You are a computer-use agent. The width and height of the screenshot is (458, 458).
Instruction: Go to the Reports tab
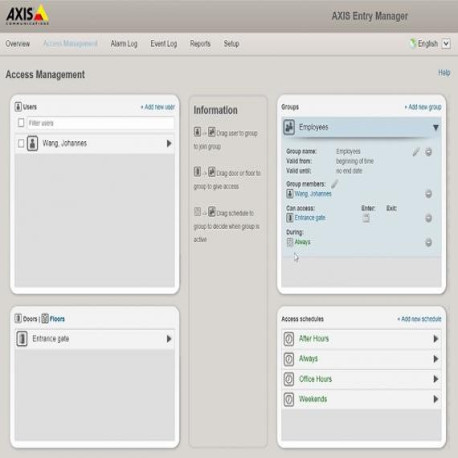[x=200, y=44]
